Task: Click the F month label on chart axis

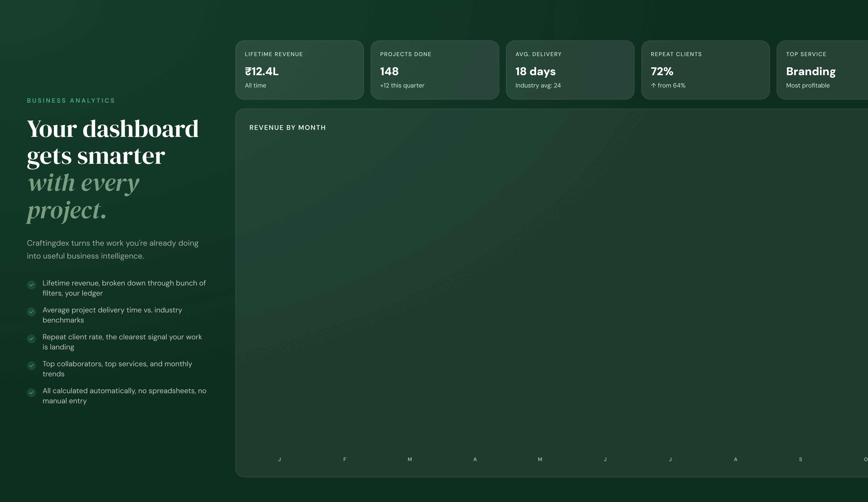Action: point(344,459)
